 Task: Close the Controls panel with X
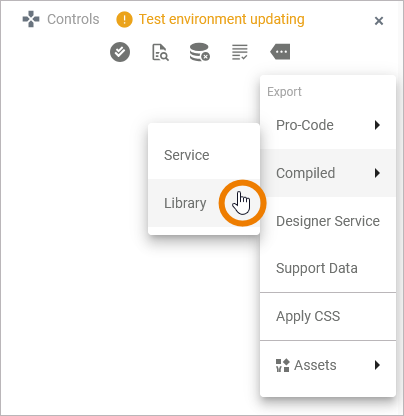tap(379, 21)
